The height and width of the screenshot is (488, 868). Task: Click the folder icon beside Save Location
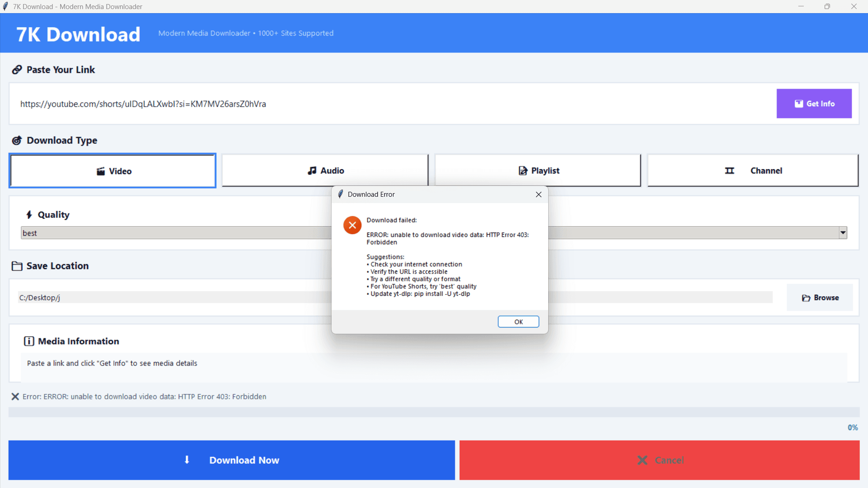click(17, 266)
